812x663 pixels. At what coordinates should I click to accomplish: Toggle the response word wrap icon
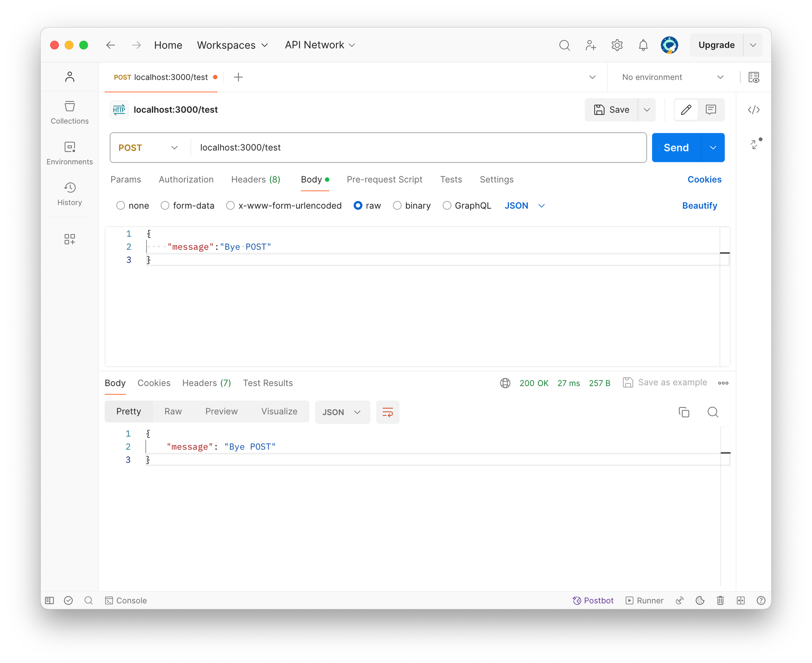[388, 412]
